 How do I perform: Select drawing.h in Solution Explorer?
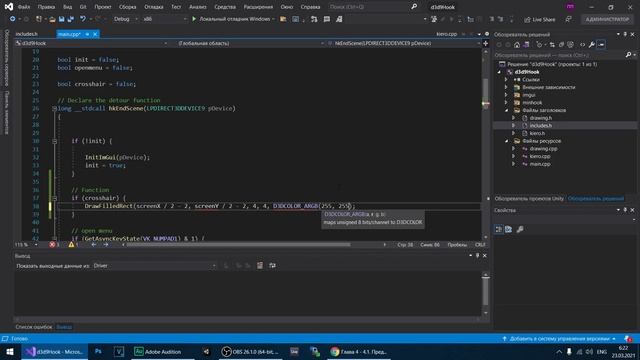pyautogui.click(x=540, y=118)
